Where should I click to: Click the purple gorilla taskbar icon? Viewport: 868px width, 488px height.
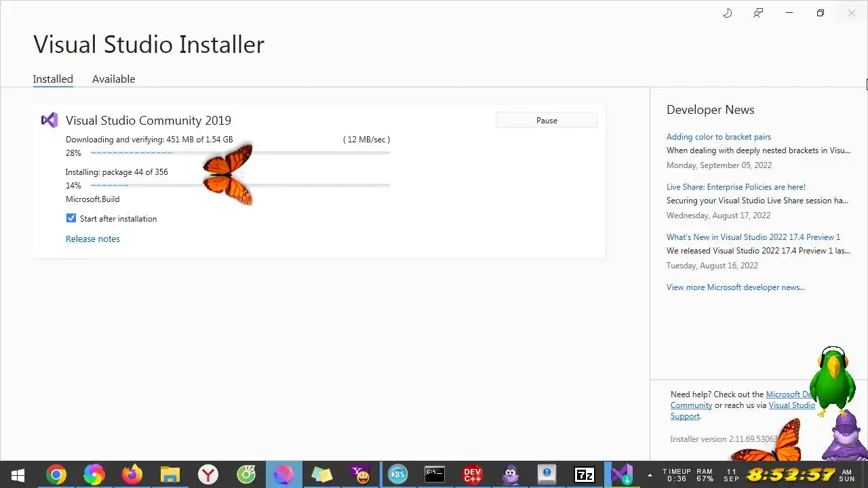tap(511, 474)
